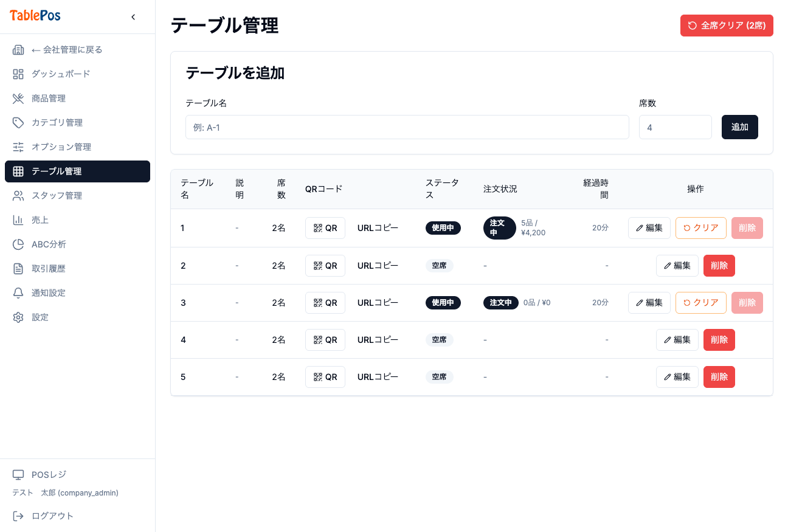This screenshot has height=532, width=788.
Task: Edit table 3 with 編集
Action: pyautogui.click(x=649, y=303)
